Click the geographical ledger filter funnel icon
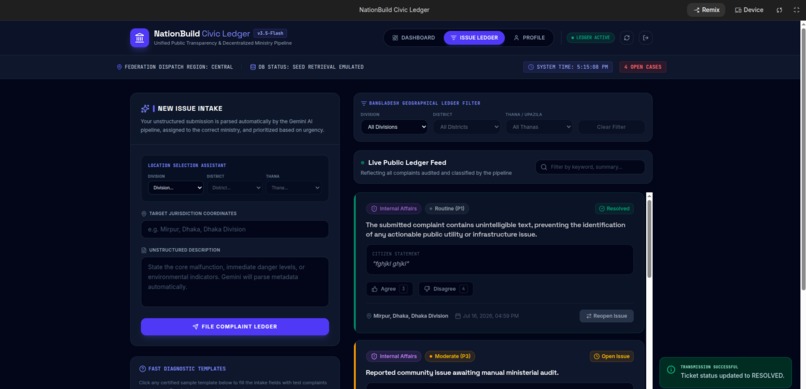 (x=364, y=103)
